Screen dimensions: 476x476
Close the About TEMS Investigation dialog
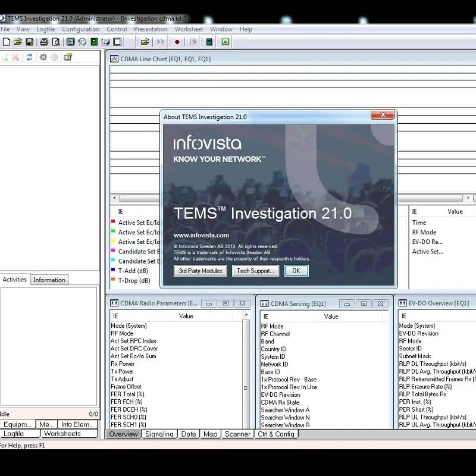(x=382, y=115)
